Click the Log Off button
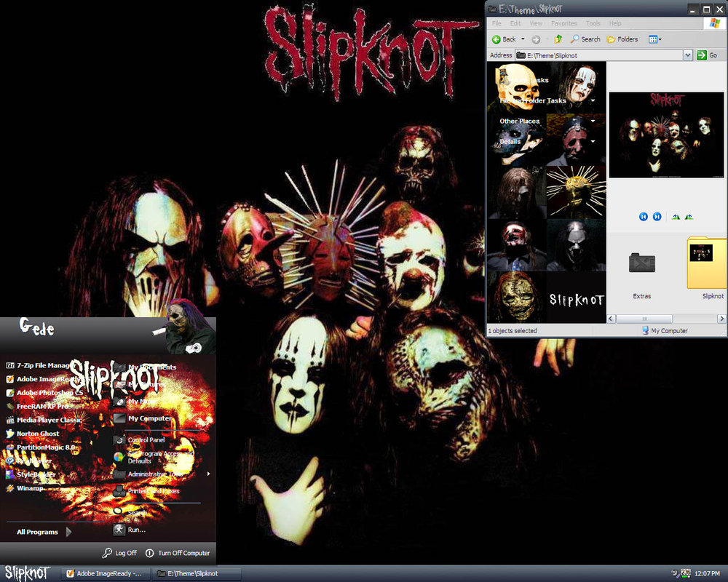728x582 pixels. coord(120,553)
